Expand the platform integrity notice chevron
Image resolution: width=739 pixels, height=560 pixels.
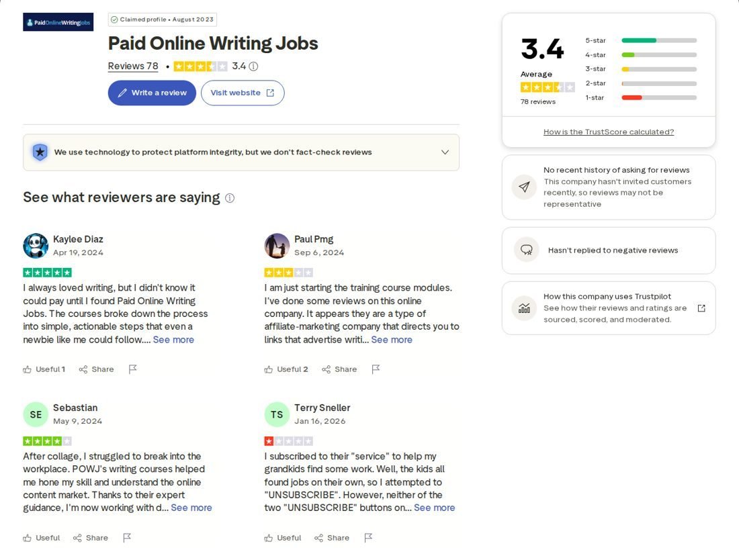tap(445, 152)
